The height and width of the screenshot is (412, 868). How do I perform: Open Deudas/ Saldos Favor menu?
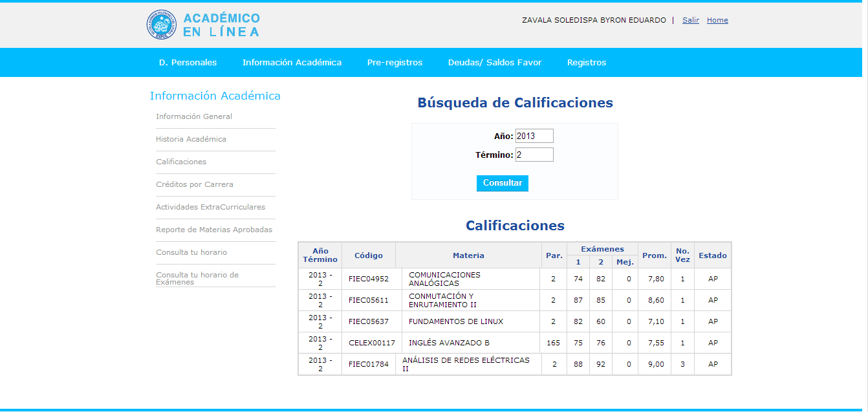tap(495, 63)
